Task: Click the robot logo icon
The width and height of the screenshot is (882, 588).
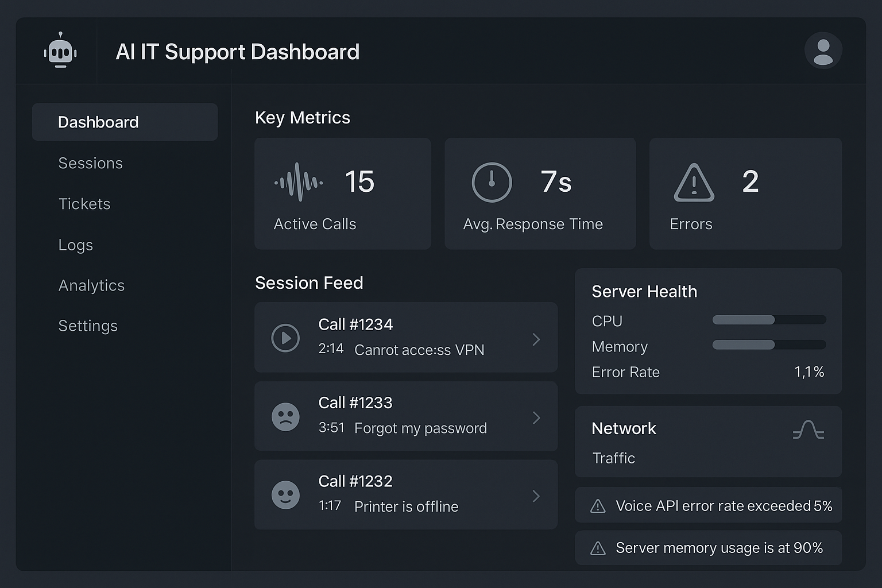Action: [x=60, y=51]
